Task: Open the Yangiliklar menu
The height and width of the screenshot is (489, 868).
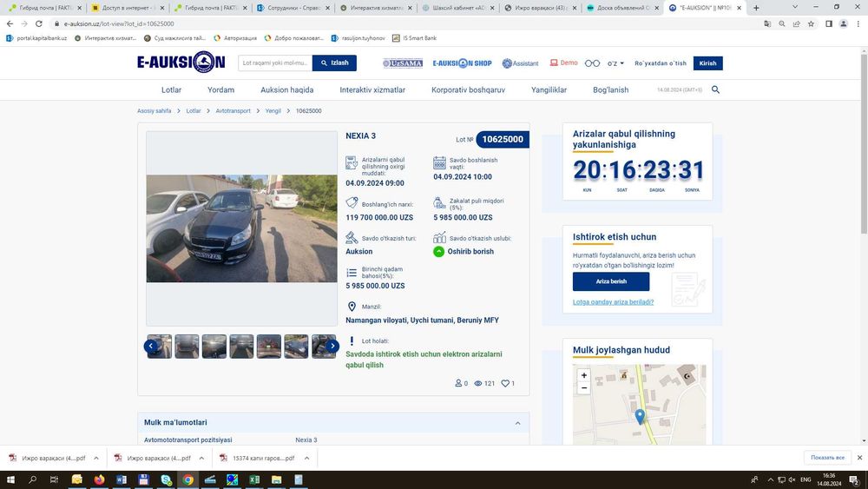Action: click(x=549, y=89)
